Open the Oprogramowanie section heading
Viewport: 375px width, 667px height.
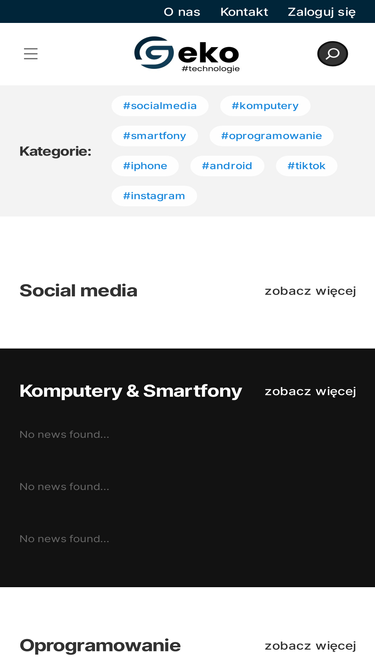(x=100, y=646)
